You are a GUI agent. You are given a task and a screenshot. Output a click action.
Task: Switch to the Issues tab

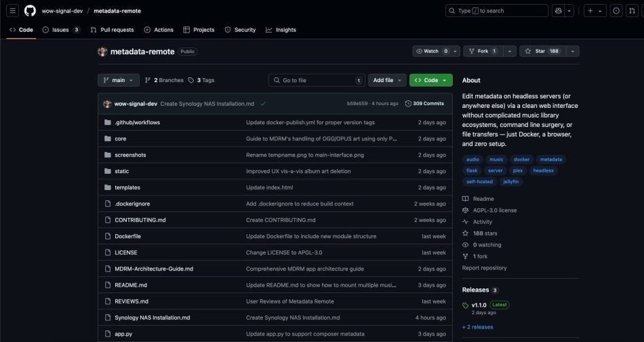60,30
